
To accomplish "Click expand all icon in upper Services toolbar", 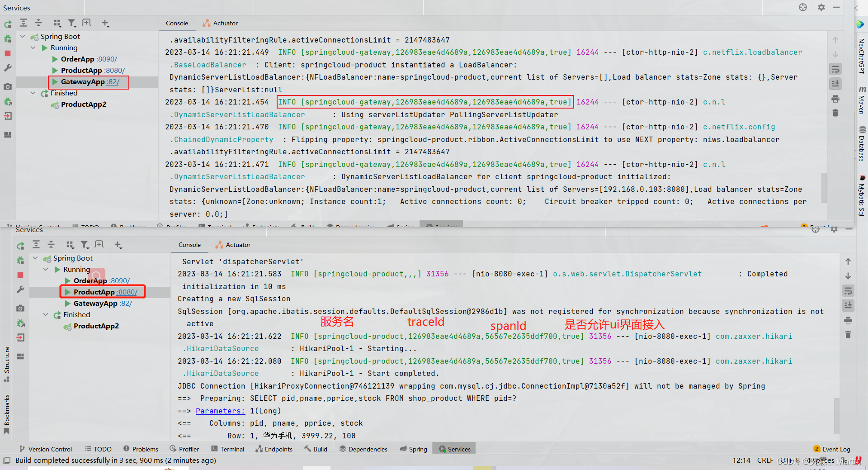I will 24,23.
